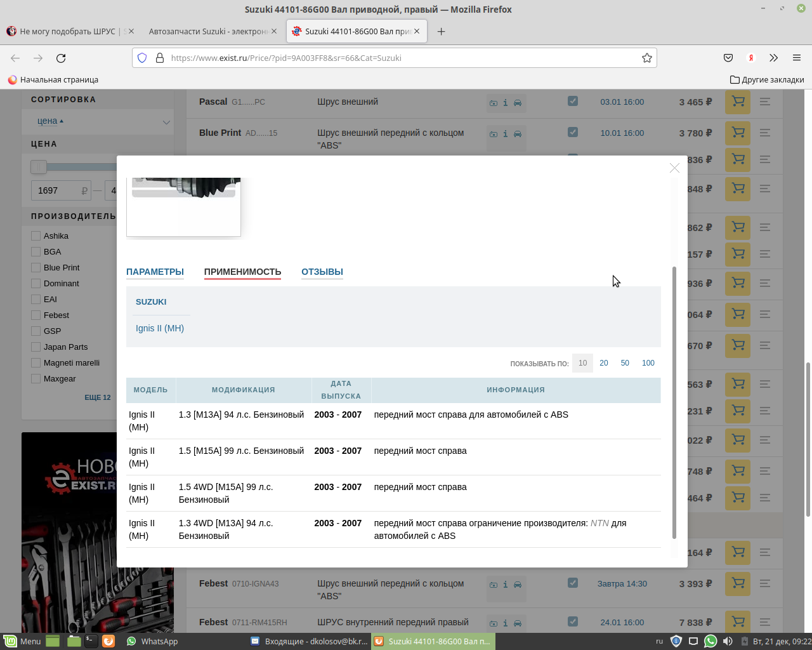The height and width of the screenshot is (650, 812).
Task: Switch to the 'Не могу подобрать ШРУС' tab
Action: pyautogui.click(x=69, y=31)
